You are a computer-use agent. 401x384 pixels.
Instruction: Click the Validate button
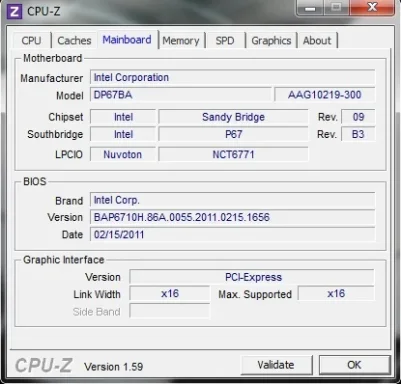tap(276, 365)
